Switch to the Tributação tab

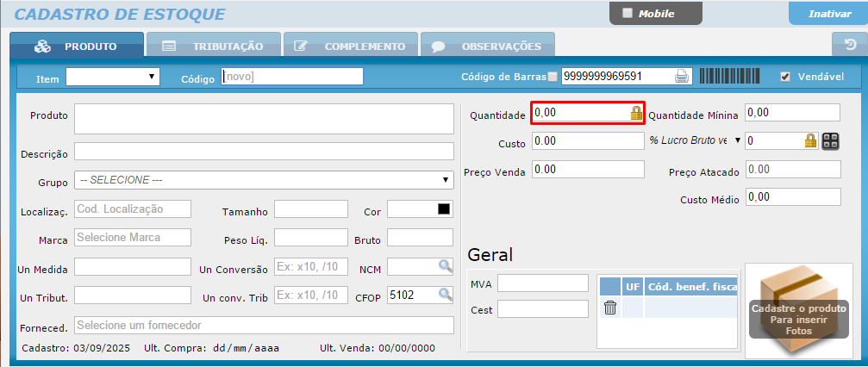214,47
